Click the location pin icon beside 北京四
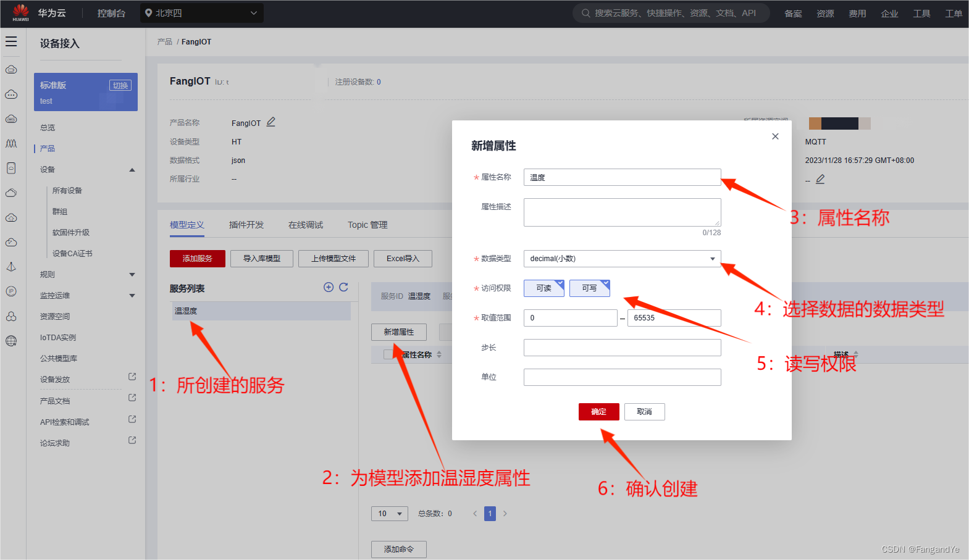This screenshot has width=969, height=560. coord(148,13)
